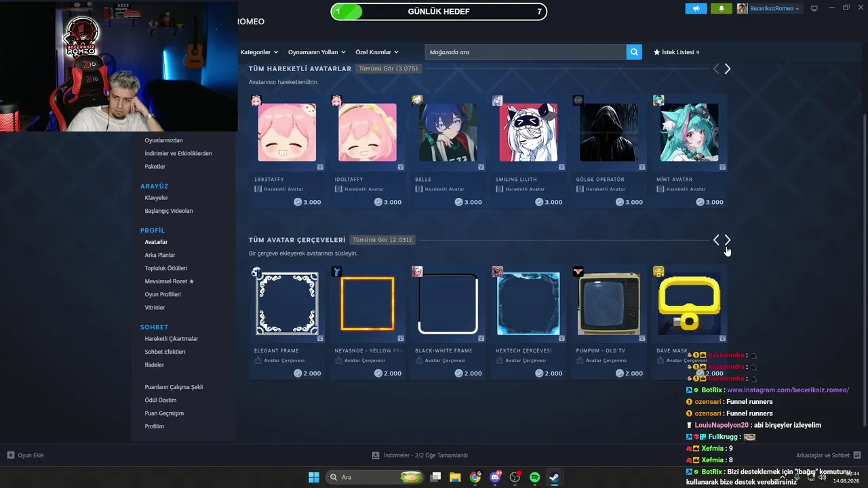Image resolution: width=868 pixels, height=488 pixels.
Task: Click the blue megaphone announcements button
Action: [x=696, y=8]
